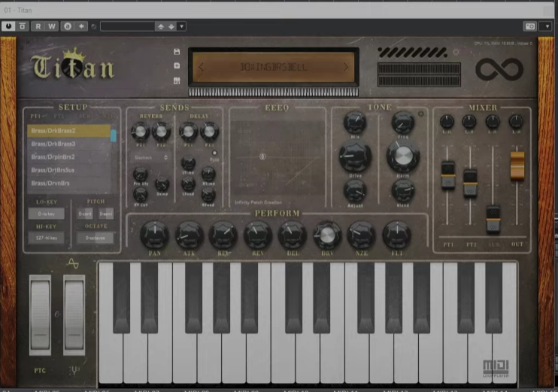Select Brass/DrtBrsSus in the sample list

point(68,170)
